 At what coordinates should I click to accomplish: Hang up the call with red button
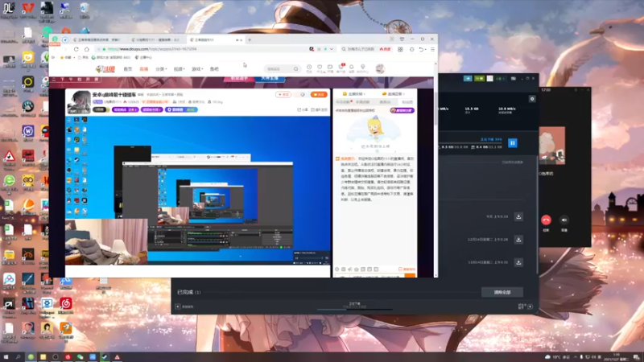(546, 220)
